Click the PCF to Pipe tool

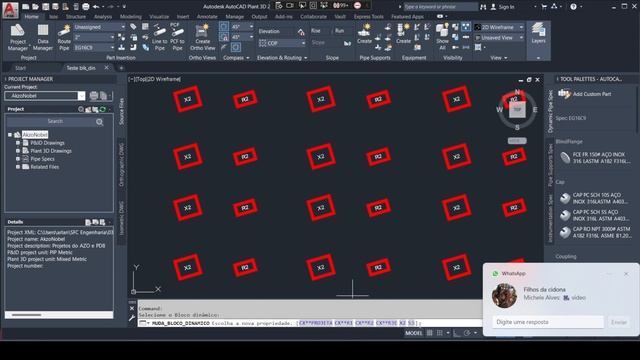pyautogui.click(x=177, y=37)
